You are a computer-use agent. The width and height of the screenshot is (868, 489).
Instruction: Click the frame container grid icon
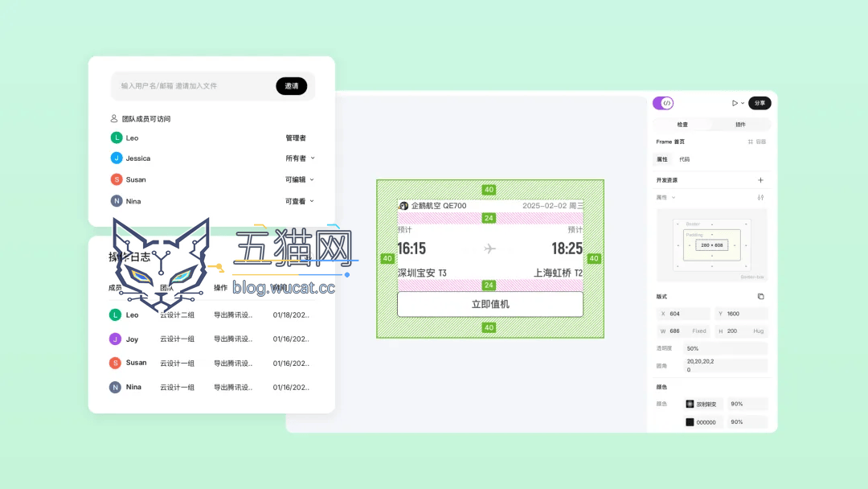click(x=751, y=142)
